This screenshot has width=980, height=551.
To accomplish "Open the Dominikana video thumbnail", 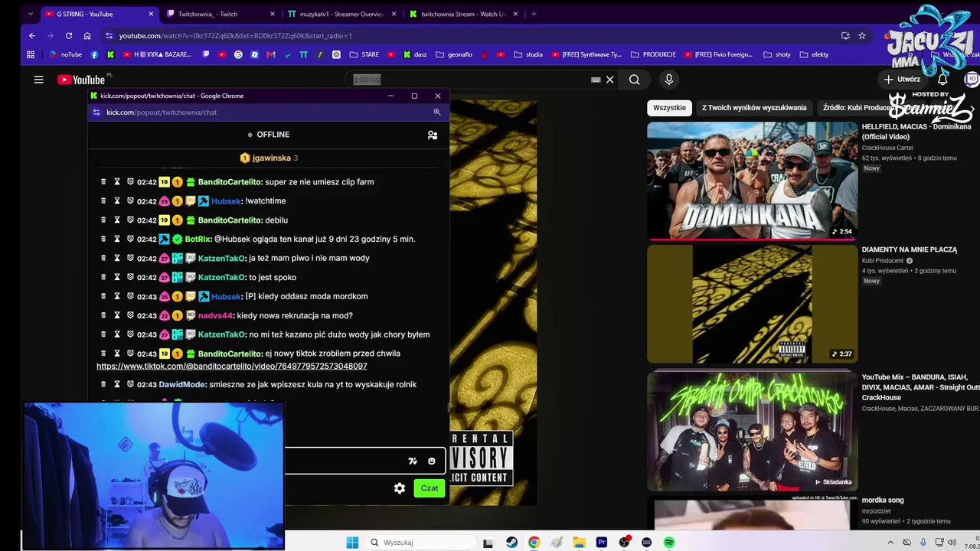I will point(753,181).
